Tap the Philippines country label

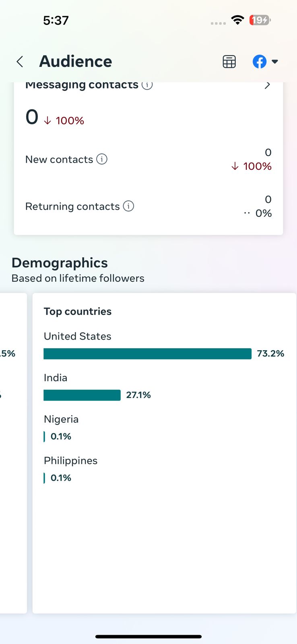click(70, 461)
